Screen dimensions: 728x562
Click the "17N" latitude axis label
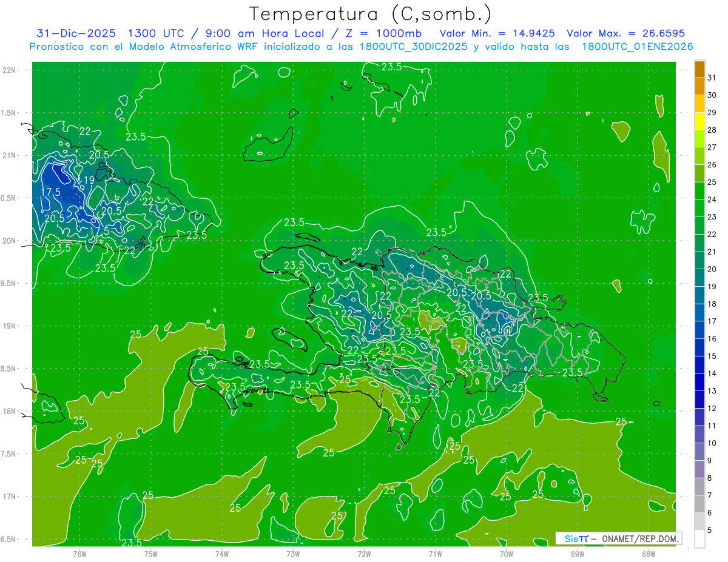click(x=8, y=497)
